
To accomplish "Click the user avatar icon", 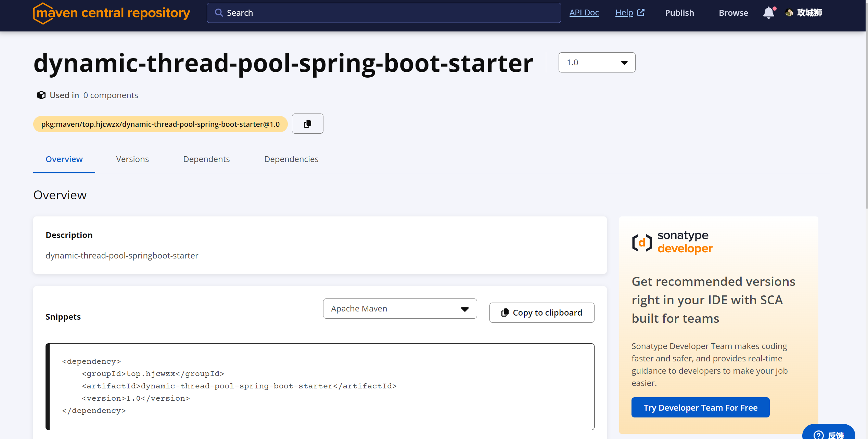I will point(789,13).
